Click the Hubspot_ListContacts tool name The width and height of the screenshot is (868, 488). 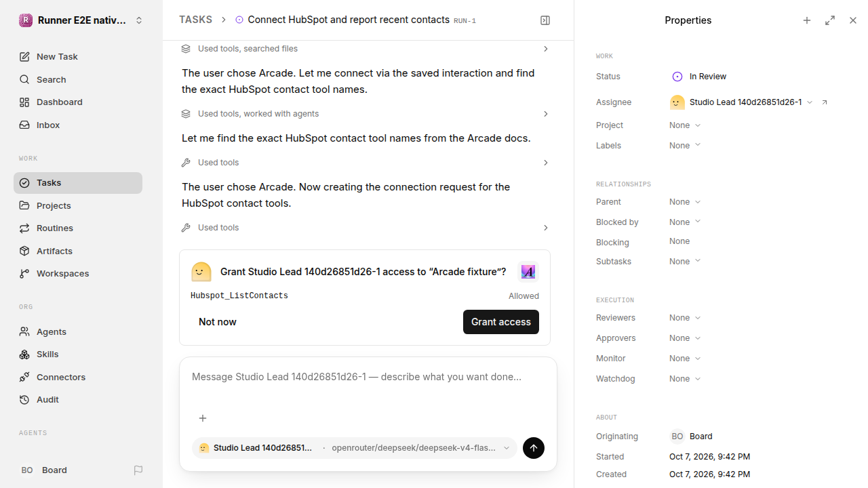tap(239, 296)
